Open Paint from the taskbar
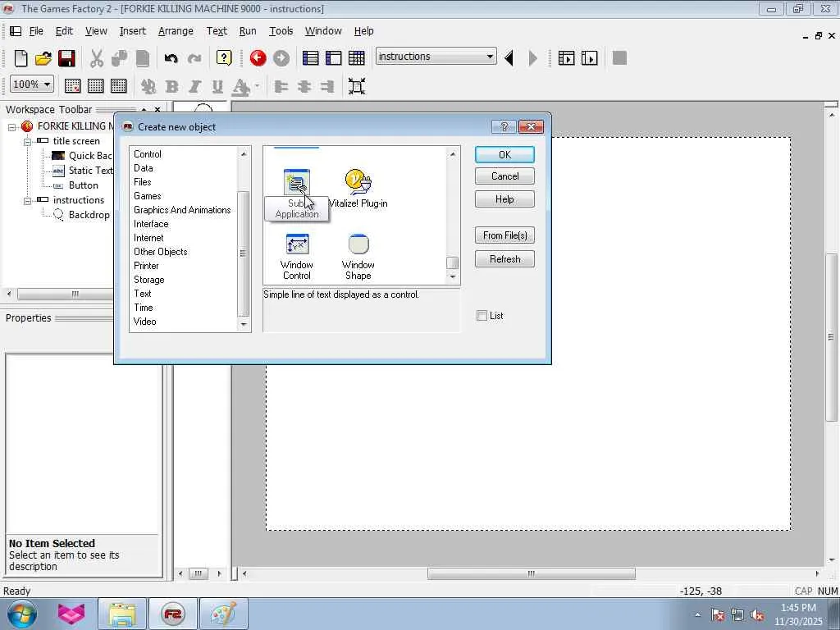The height and width of the screenshot is (630, 840). [223, 614]
